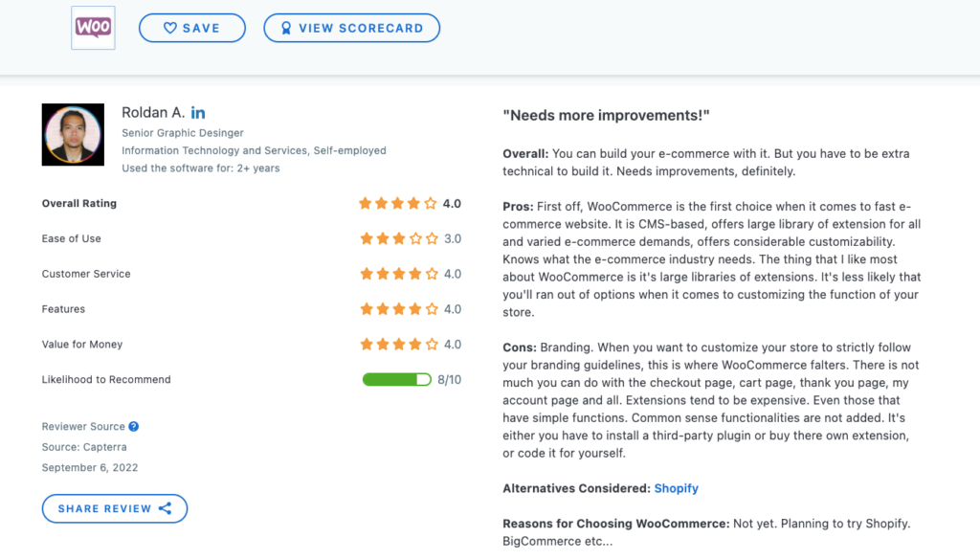Click the heart icon in Save button

click(170, 29)
